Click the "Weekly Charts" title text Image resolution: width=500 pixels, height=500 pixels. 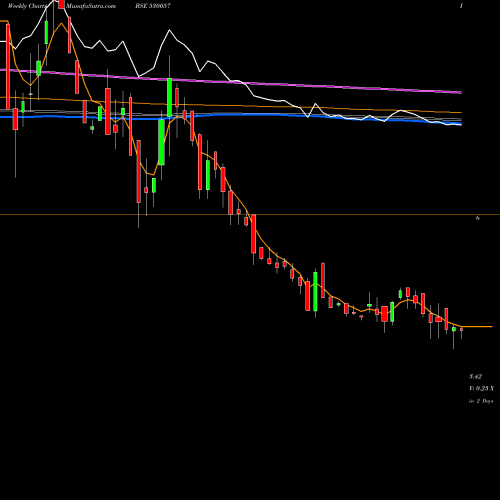27,6
